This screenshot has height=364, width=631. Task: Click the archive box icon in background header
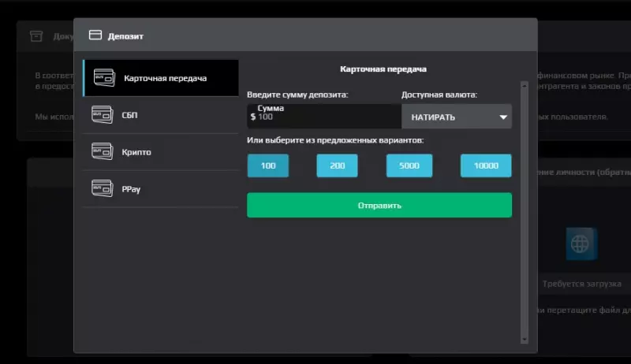[x=36, y=36]
